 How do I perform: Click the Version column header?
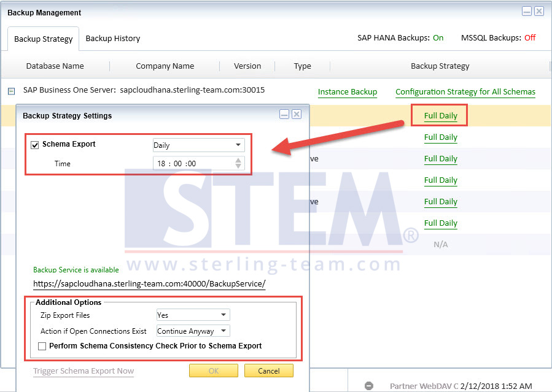click(x=247, y=66)
